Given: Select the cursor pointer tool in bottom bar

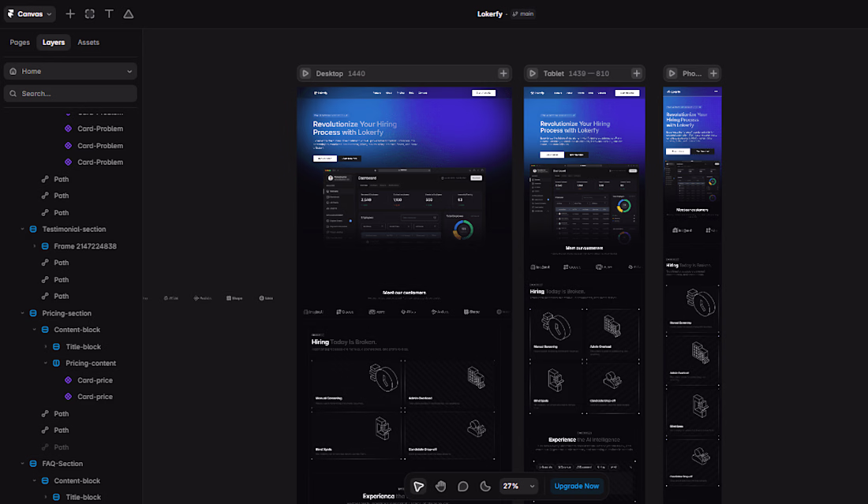Looking at the screenshot, I should coord(419,487).
